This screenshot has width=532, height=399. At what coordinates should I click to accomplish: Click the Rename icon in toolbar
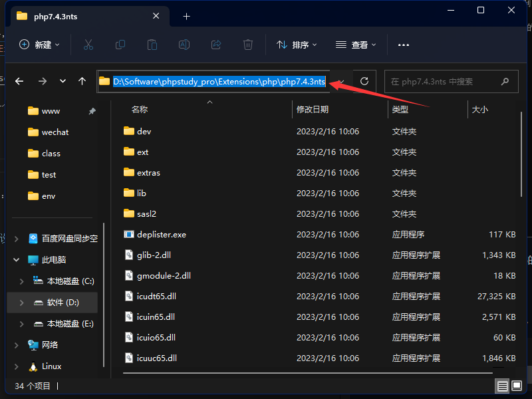184,45
